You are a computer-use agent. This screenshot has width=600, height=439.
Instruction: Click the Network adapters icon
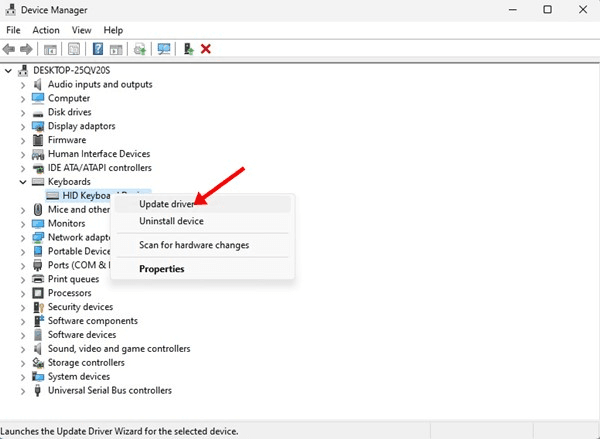(38, 237)
